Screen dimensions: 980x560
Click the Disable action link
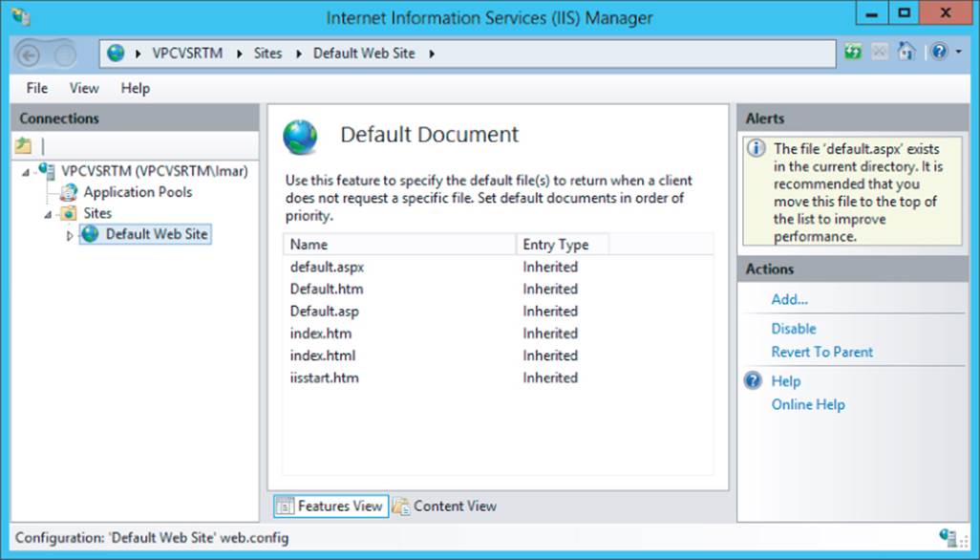point(794,329)
